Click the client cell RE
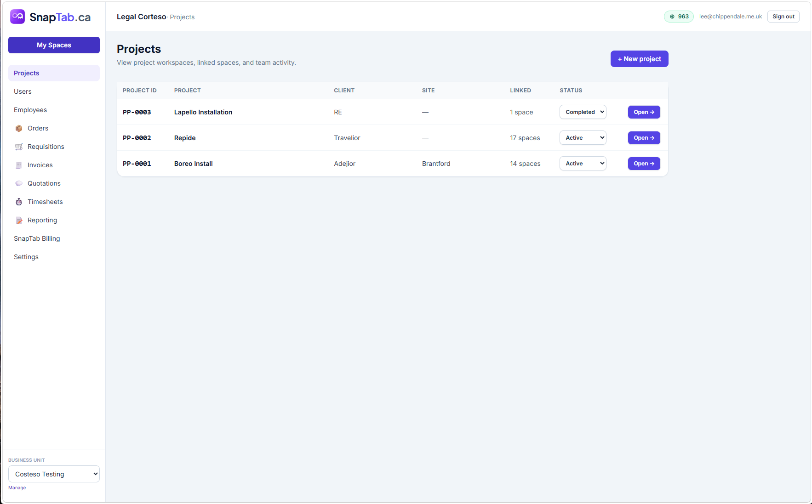Image resolution: width=812 pixels, height=504 pixels. [x=338, y=112]
